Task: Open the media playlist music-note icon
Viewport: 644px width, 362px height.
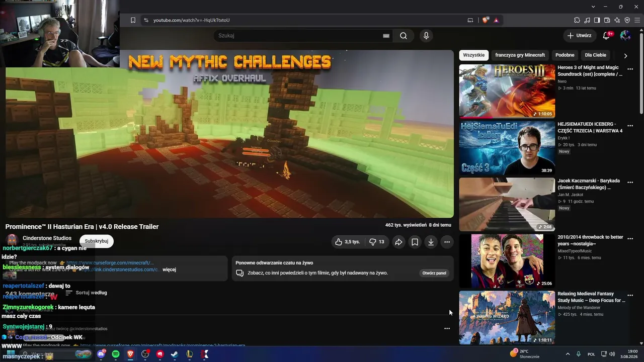Action: point(587,20)
